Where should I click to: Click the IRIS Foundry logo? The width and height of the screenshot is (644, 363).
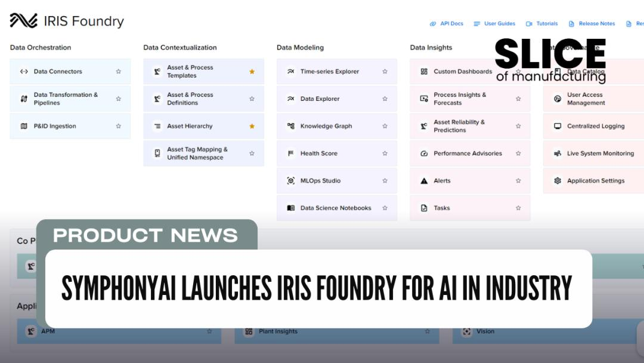coord(24,20)
